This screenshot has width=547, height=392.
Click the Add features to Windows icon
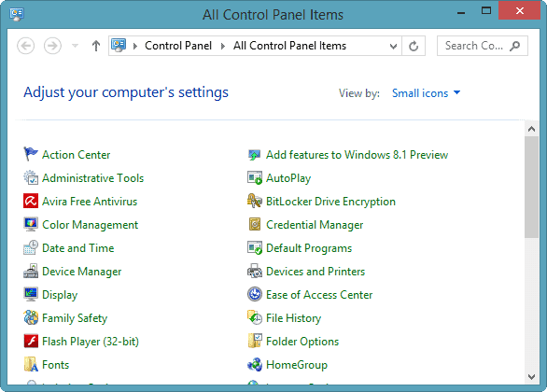(255, 155)
